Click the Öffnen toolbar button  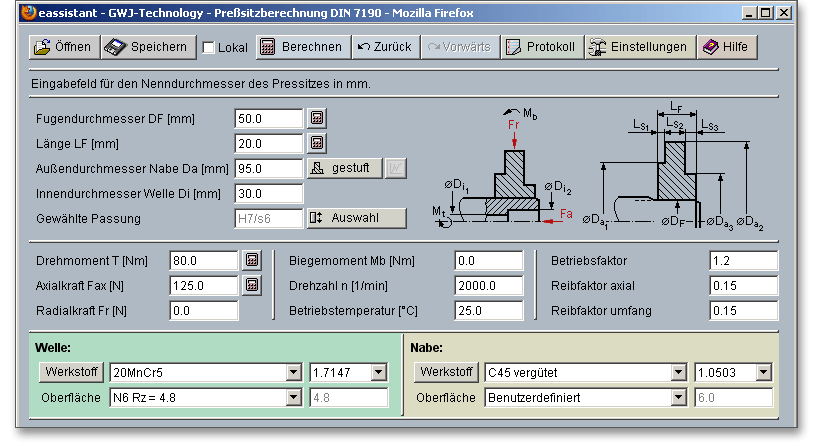(62, 47)
